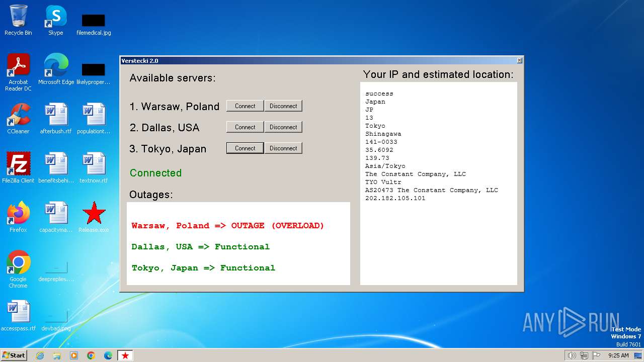This screenshot has height=362, width=644.
Task: Select the devbad.png desktop file
Action: [x=56, y=321]
